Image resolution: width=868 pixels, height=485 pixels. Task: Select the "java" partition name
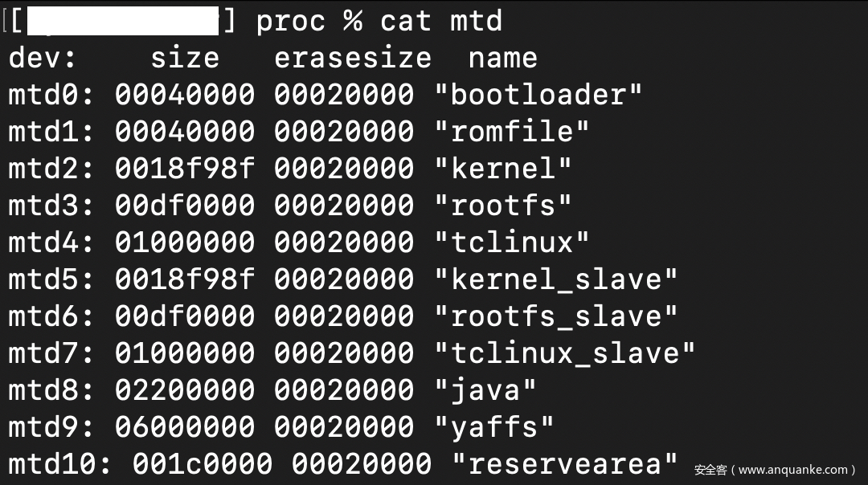click(485, 389)
